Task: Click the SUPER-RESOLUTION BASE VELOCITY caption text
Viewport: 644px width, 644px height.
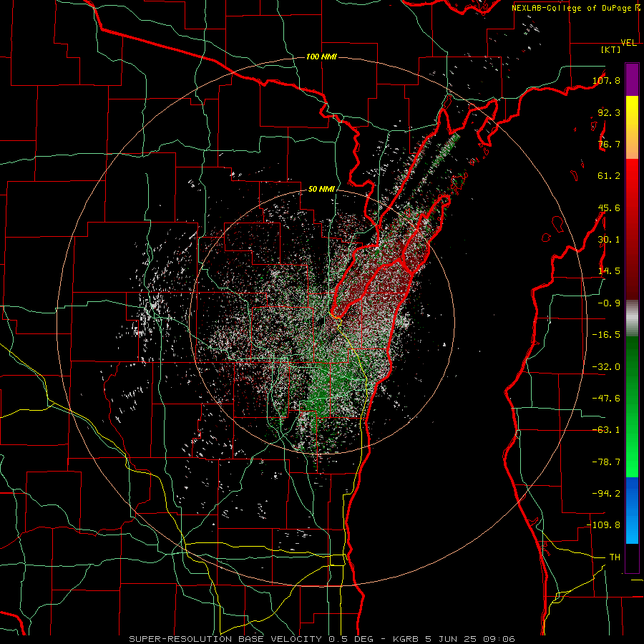Action: [x=225, y=639]
